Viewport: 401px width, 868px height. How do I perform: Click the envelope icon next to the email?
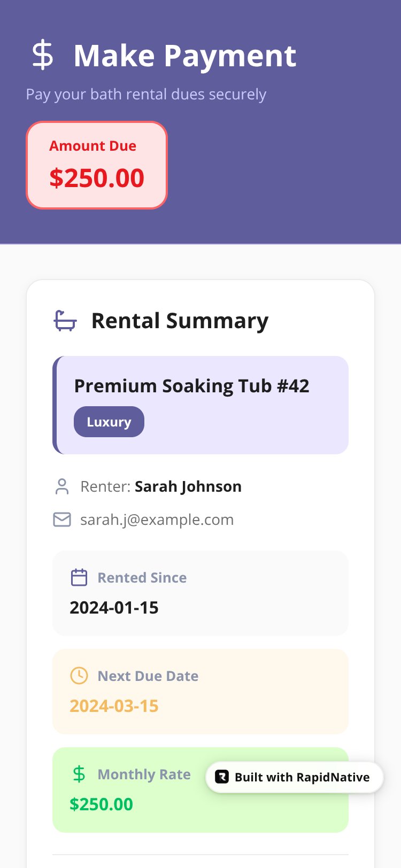tap(62, 520)
